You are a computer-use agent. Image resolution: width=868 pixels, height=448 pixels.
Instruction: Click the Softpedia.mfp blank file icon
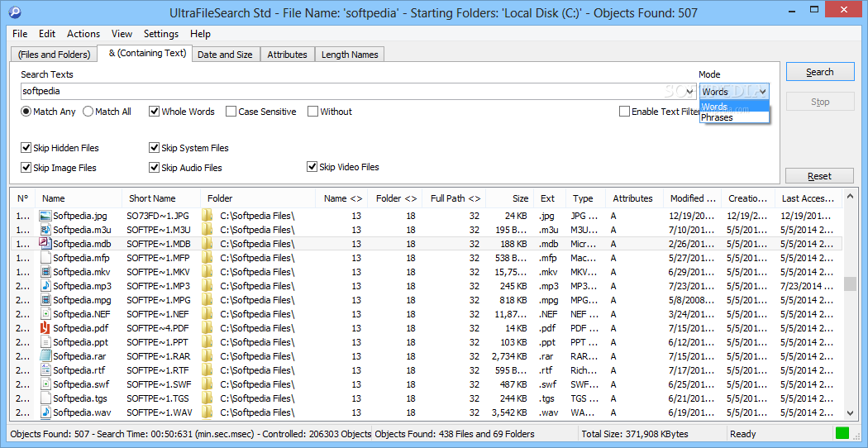point(45,258)
